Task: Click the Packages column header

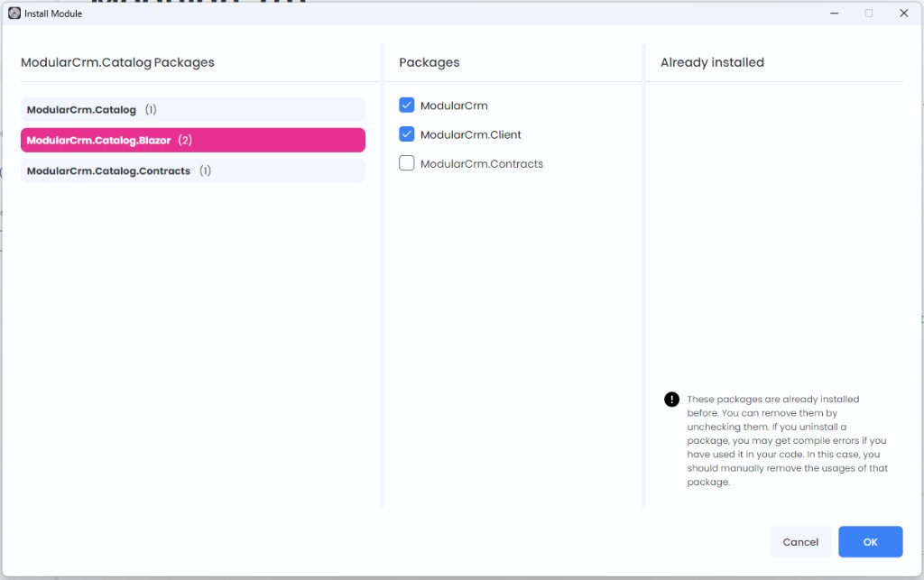Action: [x=430, y=61]
